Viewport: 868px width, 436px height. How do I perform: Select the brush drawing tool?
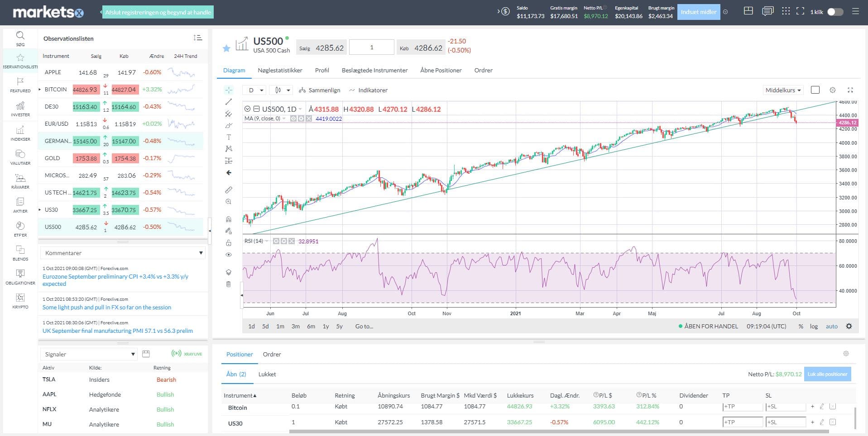point(229,125)
